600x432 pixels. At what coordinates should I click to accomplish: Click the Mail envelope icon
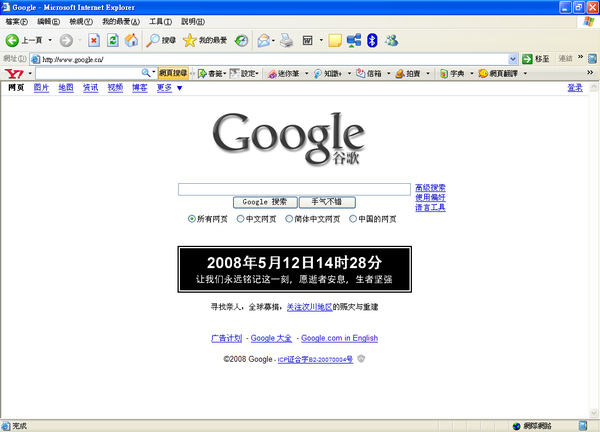tap(263, 40)
